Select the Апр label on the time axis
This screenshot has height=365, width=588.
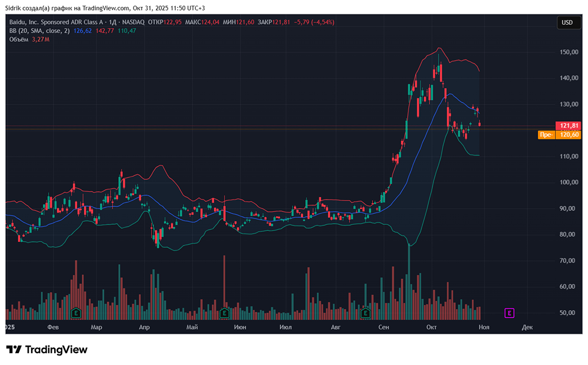pos(142,326)
